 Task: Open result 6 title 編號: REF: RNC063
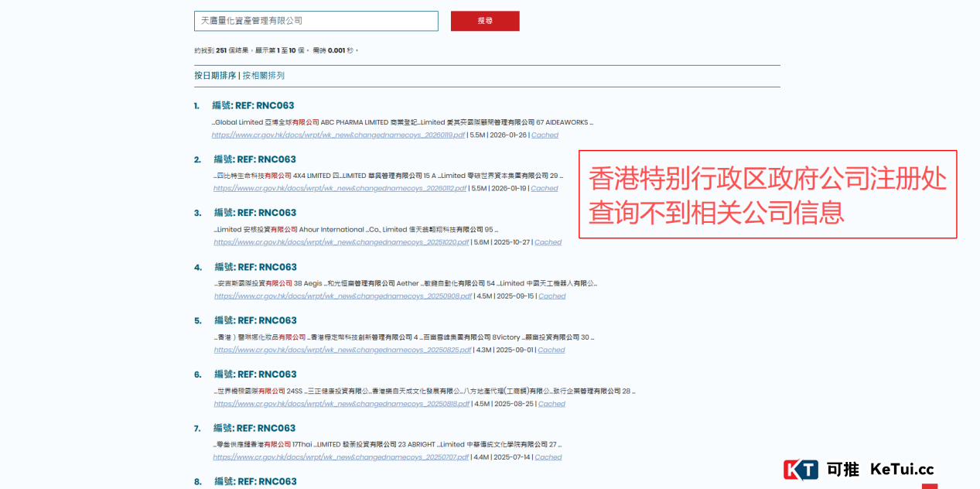(256, 374)
